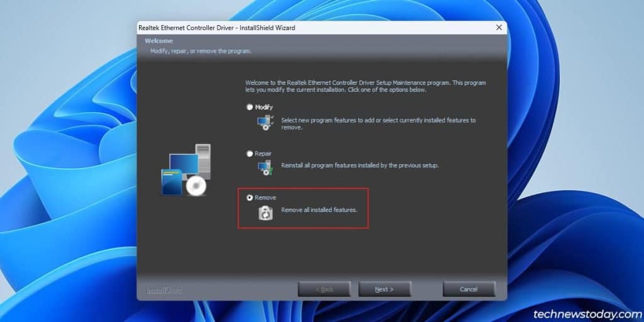Click the Modify option's computer icon
This screenshot has width=644, height=322.
pos(265,123)
